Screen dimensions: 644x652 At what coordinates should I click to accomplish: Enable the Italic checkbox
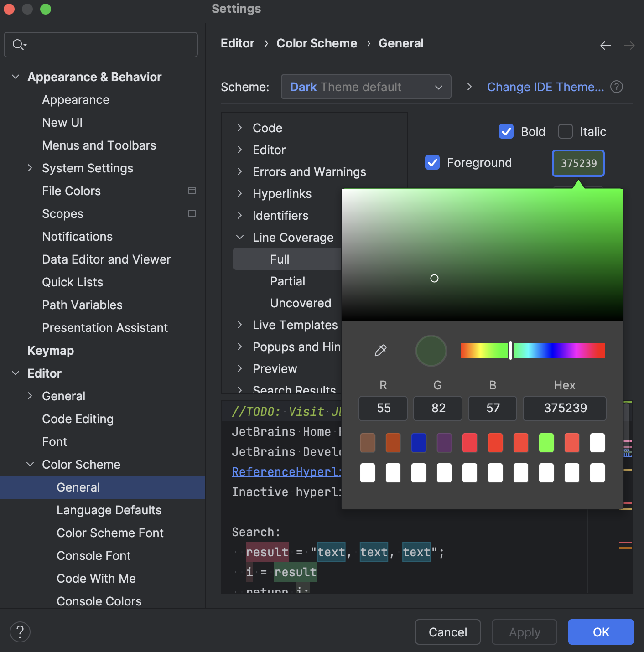tap(566, 131)
